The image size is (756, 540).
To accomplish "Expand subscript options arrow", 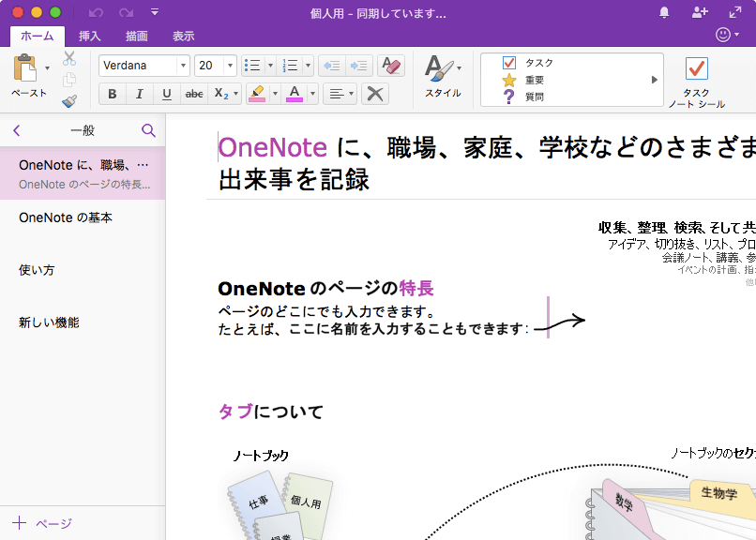I will (235, 94).
